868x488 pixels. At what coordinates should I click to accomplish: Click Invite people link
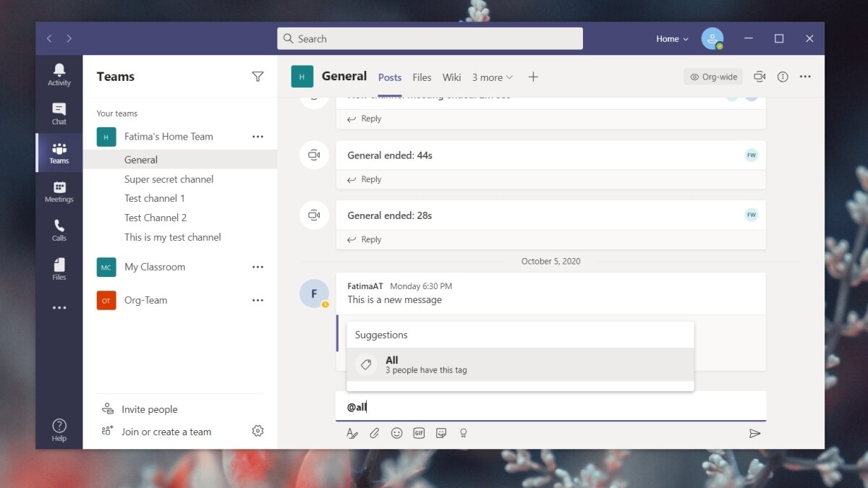coord(149,409)
